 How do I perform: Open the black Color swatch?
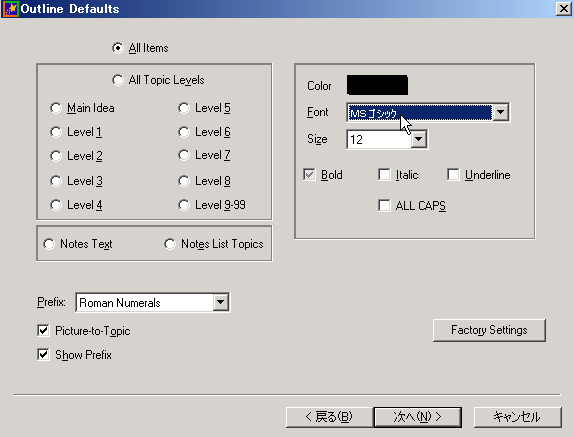tap(377, 85)
